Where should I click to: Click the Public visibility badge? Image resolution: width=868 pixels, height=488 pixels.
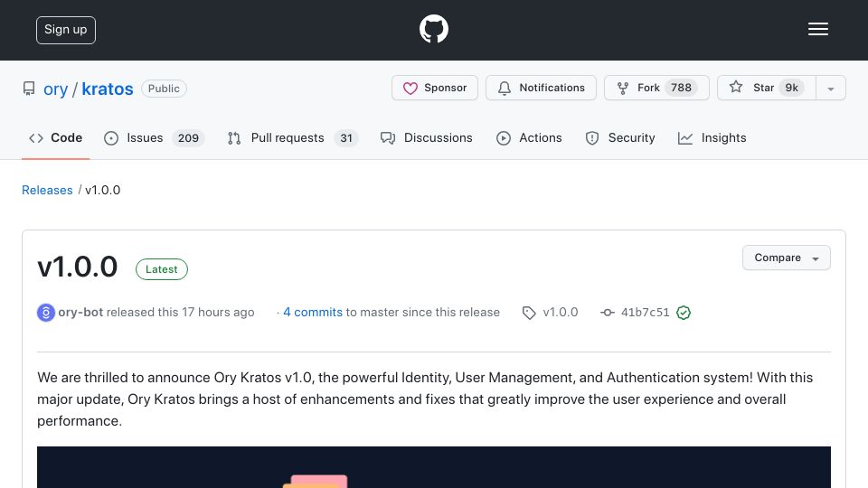point(164,89)
